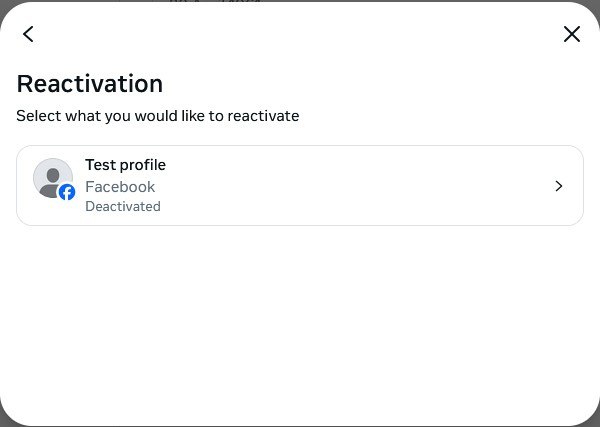Click the blue Facebook 'f' icon
The width and height of the screenshot is (600, 427).
click(67, 192)
